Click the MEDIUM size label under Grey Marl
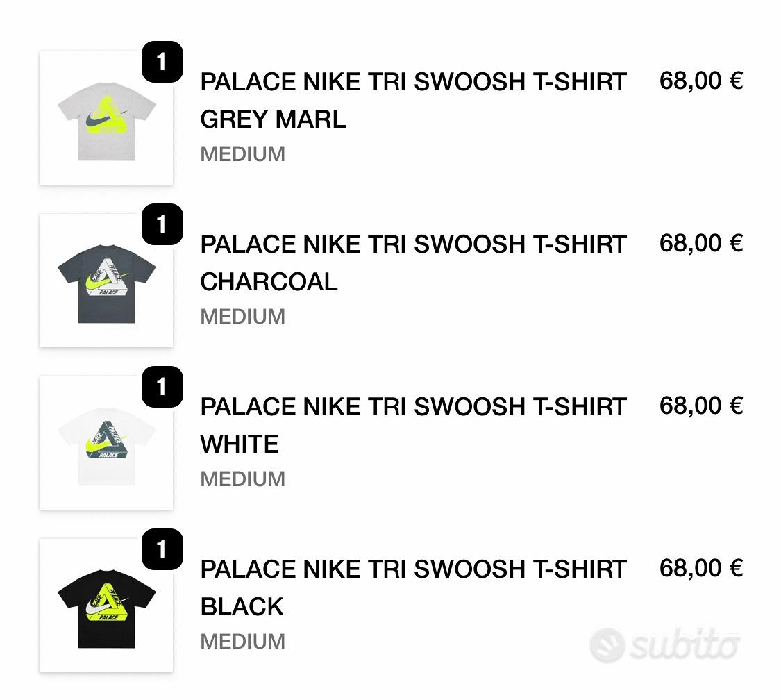The width and height of the screenshot is (781, 700). coord(242,154)
